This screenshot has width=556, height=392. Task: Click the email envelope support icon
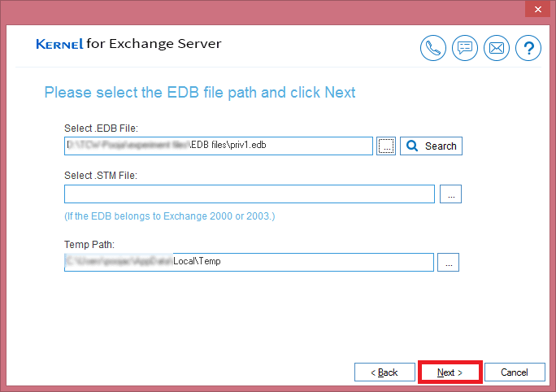(x=497, y=48)
